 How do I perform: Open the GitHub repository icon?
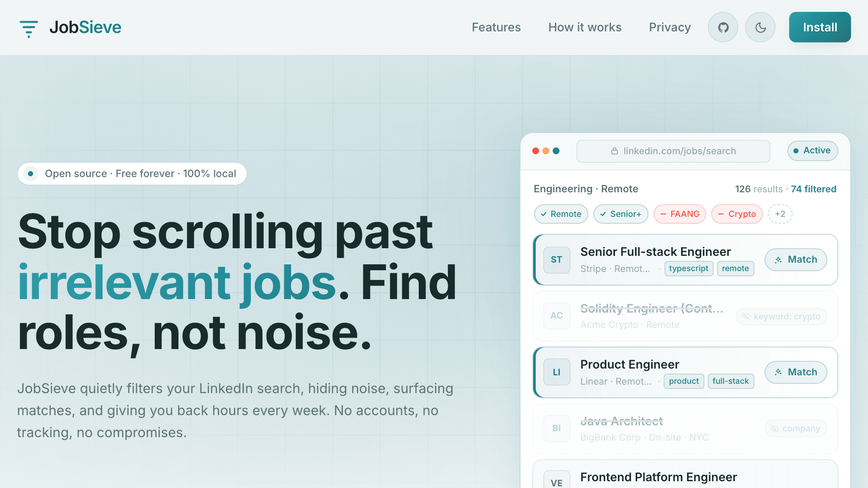click(723, 27)
